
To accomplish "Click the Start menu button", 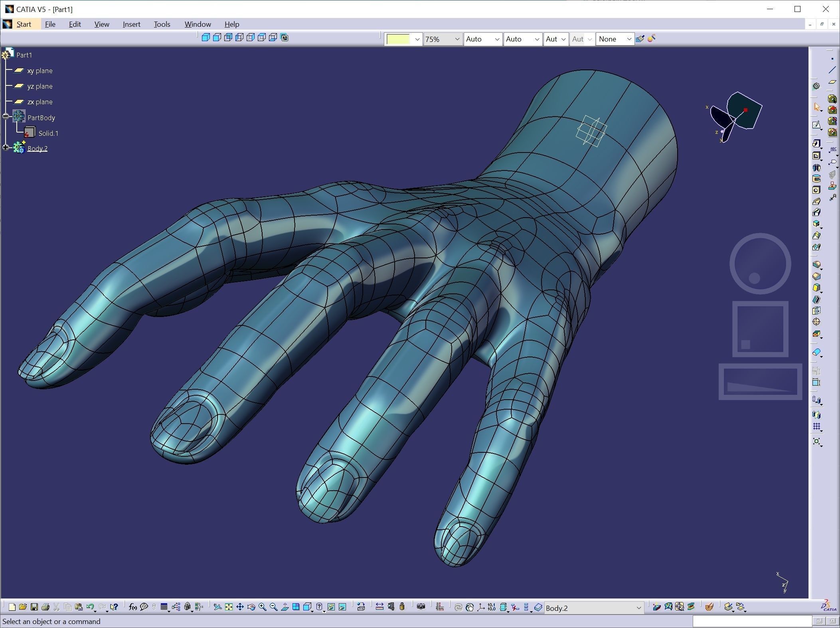I will (x=24, y=24).
